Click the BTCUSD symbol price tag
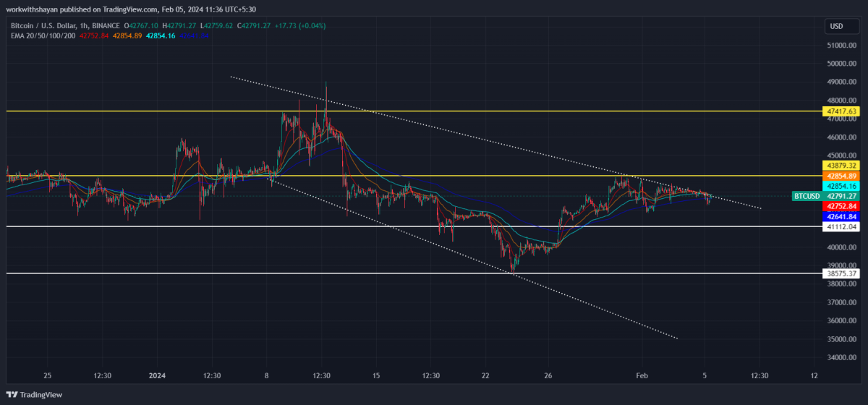Screen dimensions: 868x405 click(x=806, y=196)
